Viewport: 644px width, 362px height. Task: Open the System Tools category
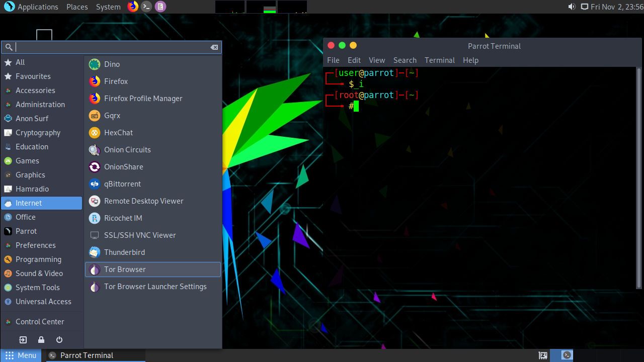click(42, 287)
